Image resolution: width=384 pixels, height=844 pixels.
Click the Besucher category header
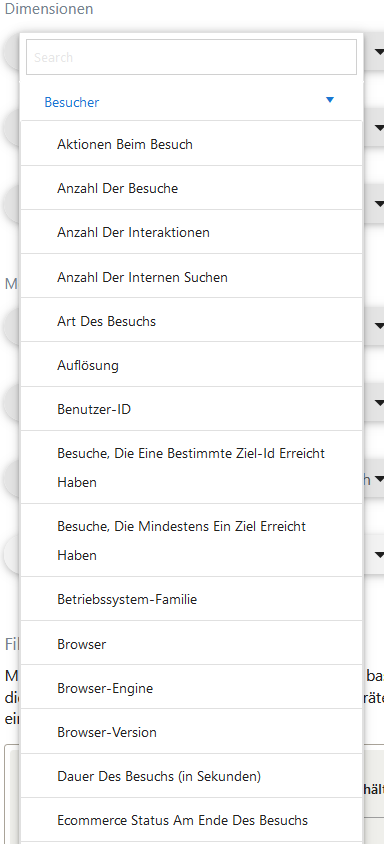click(x=191, y=102)
